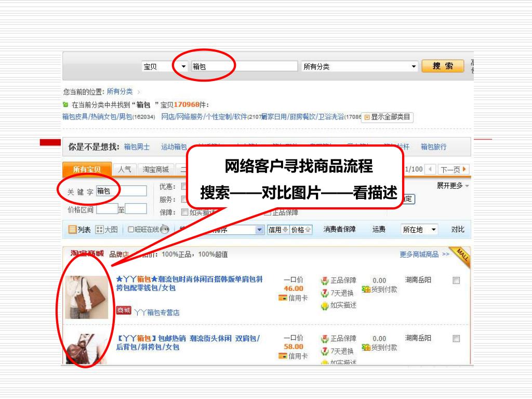Click 货到付款 icon in the 46.00 row

366,289
